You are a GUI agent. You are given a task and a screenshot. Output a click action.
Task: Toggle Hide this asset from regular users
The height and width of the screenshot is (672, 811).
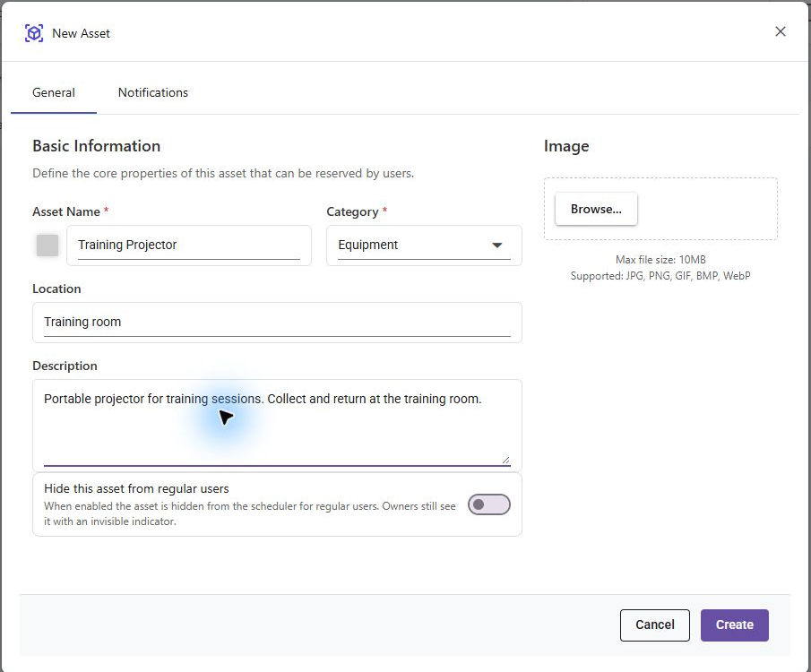(488, 504)
